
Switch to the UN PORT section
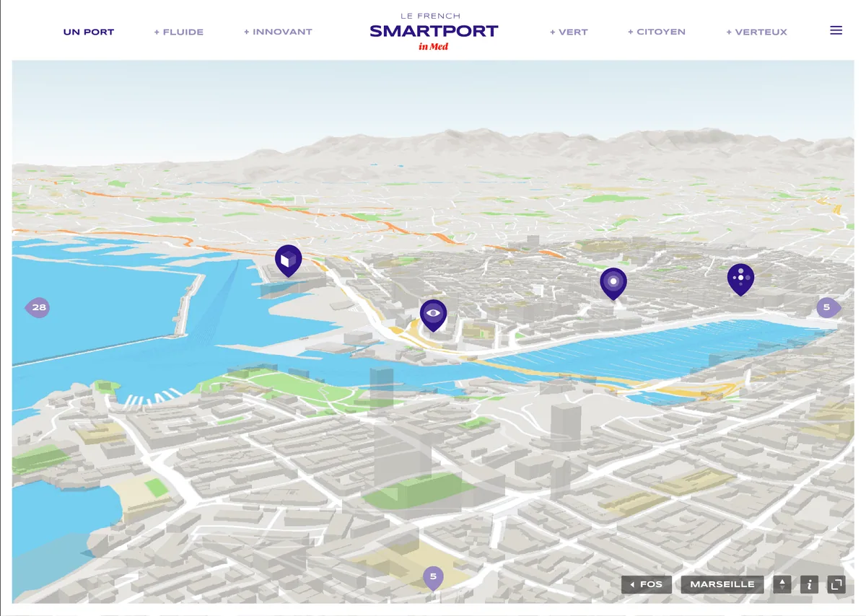point(89,32)
